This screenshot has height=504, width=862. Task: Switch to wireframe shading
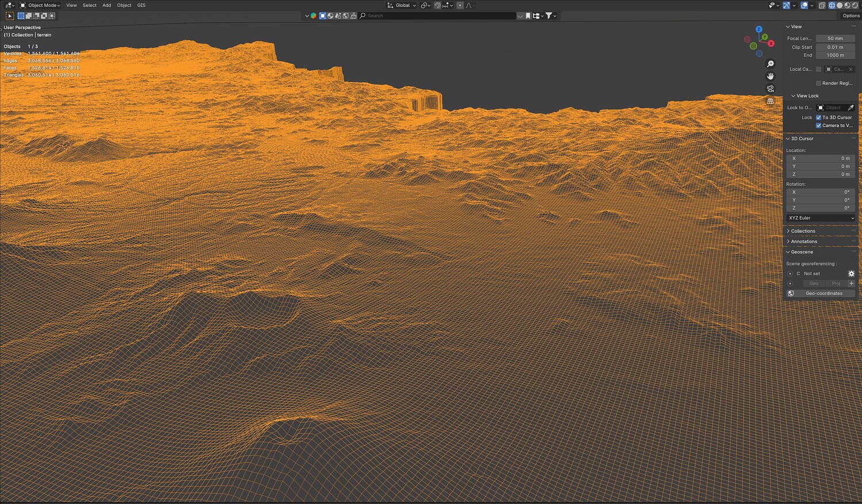832,5
